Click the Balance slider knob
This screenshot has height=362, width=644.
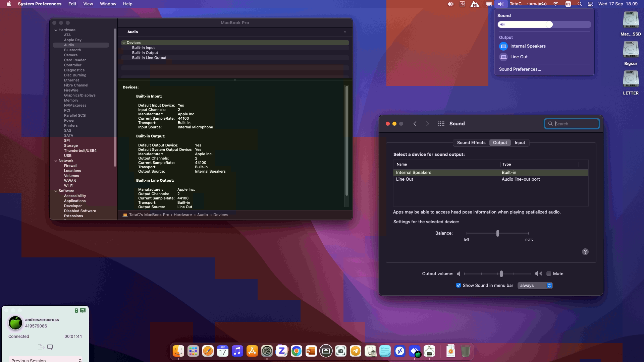tap(497, 233)
